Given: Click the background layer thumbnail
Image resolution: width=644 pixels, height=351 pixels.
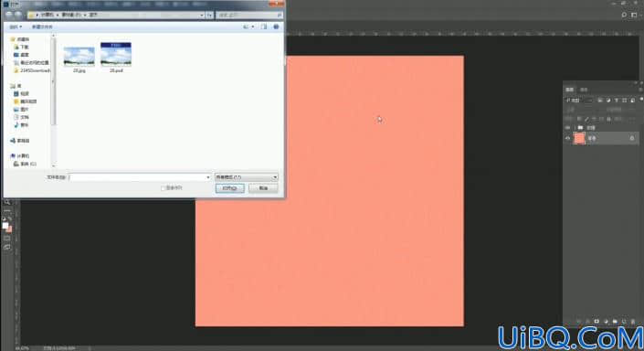Looking at the screenshot, I should pyautogui.click(x=579, y=139).
